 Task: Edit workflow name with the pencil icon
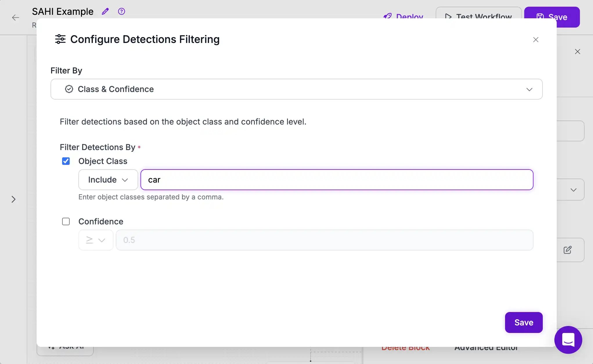point(105,12)
